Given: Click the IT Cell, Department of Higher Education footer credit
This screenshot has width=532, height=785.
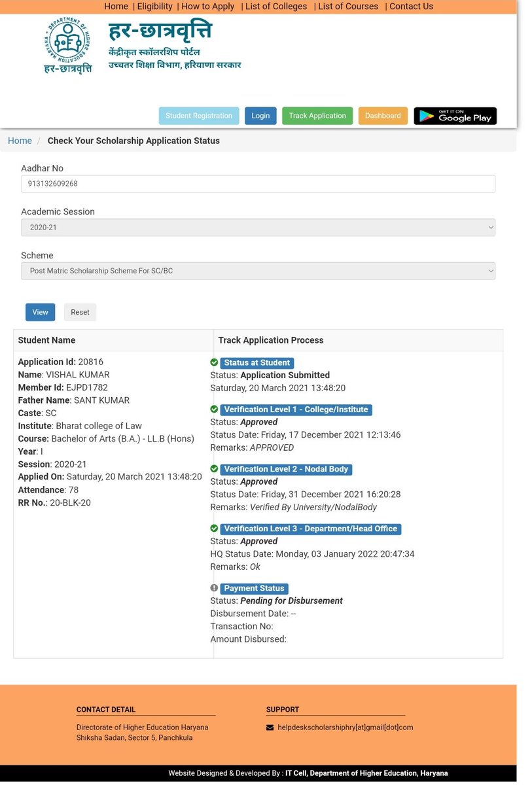Looking at the screenshot, I should point(366,773).
